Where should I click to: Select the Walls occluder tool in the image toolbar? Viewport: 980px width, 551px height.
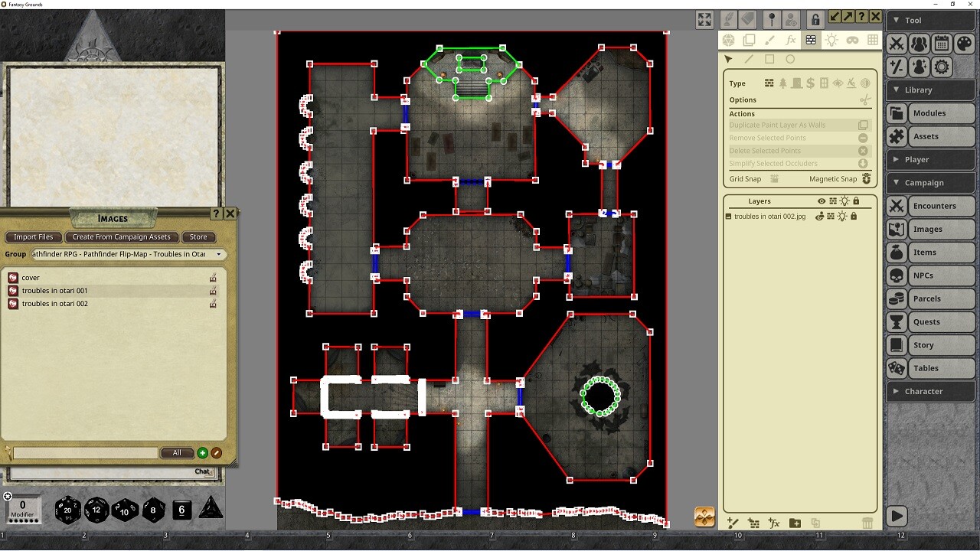[x=812, y=40]
